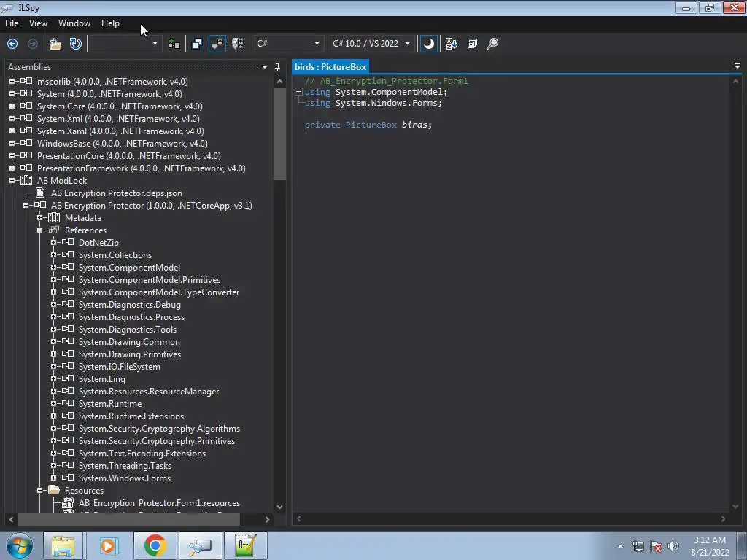The height and width of the screenshot is (560, 747).
Task: Select System.Xaml assembly row
Action: coord(120,131)
